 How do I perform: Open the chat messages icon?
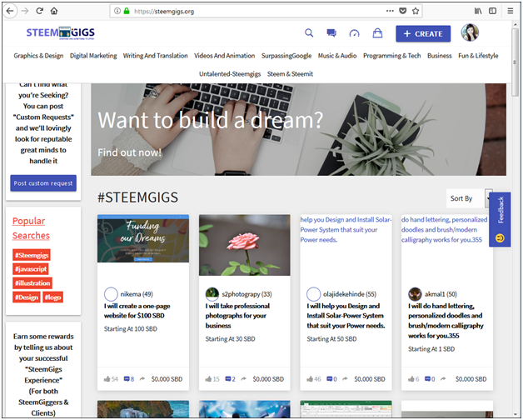coord(331,33)
